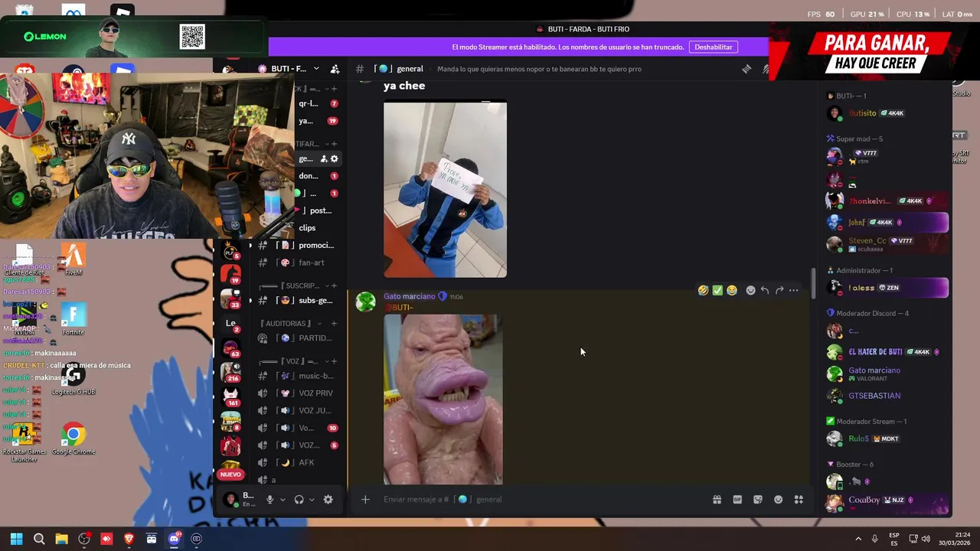980x551 pixels.
Task: Open Gato marciano username in message
Action: pyautogui.click(x=409, y=296)
